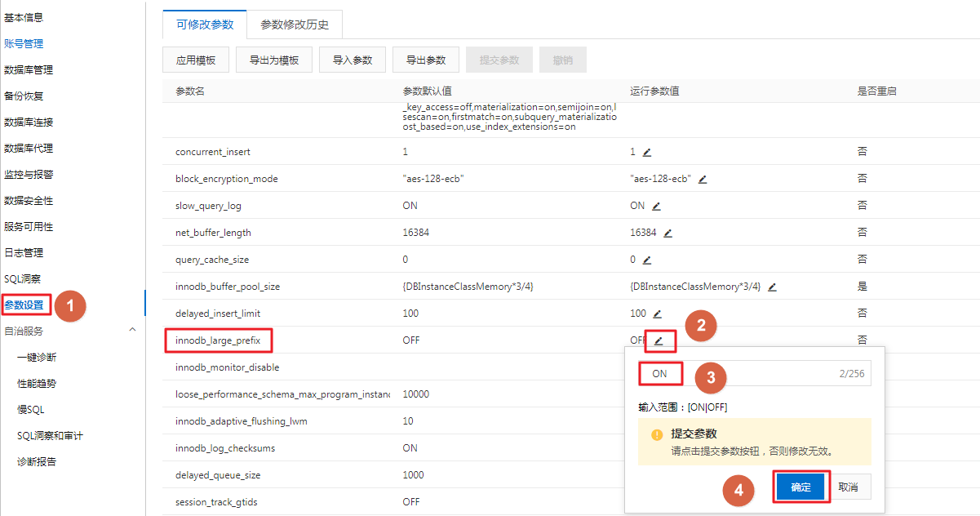This screenshot has height=516, width=980.
Task: Open 慢SQL under 自治服务
Action: (x=30, y=409)
